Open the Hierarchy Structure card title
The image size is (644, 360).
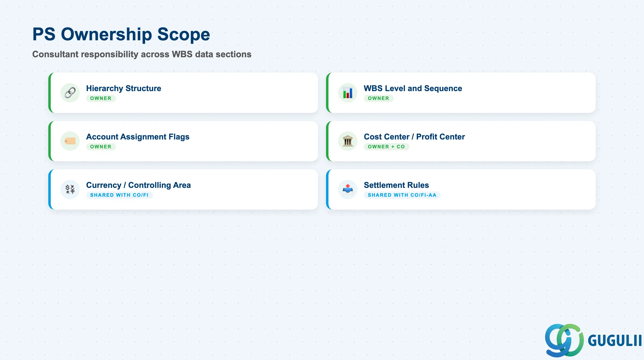tap(124, 88)
